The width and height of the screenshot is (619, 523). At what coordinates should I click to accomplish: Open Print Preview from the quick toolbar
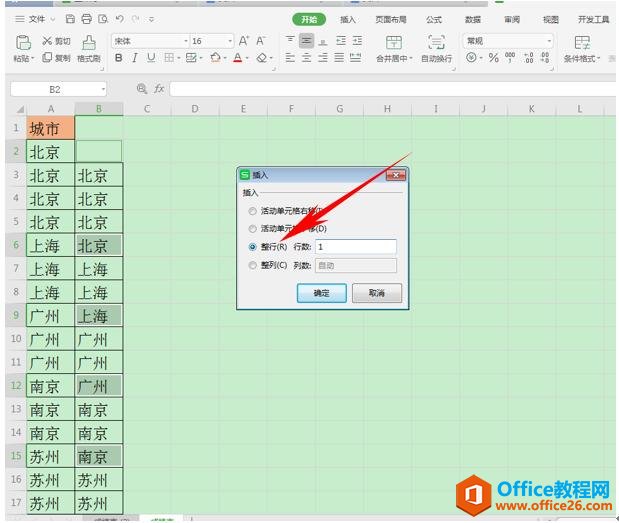point(103,19)
